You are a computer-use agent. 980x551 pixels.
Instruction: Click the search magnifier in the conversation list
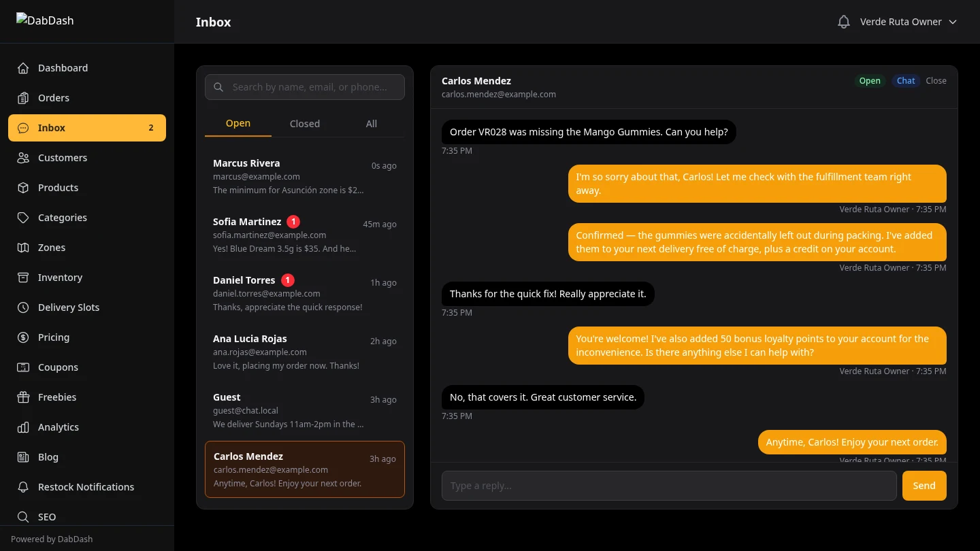[x=218, y=87]
